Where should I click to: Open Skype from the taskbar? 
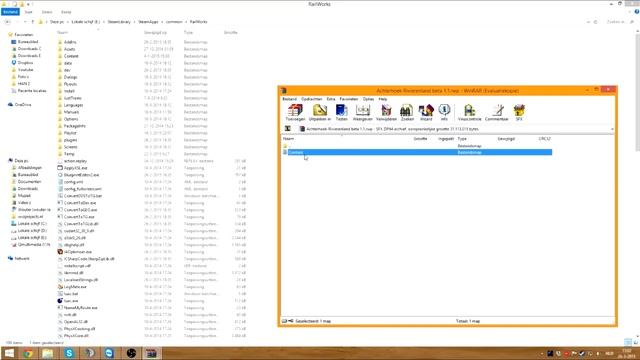click(69, 353)
